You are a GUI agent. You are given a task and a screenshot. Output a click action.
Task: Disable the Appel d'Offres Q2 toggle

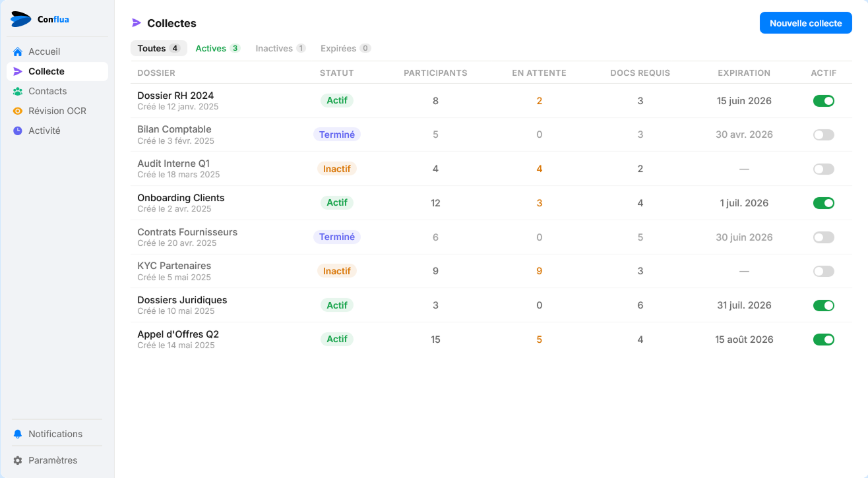tap(824, 340)
